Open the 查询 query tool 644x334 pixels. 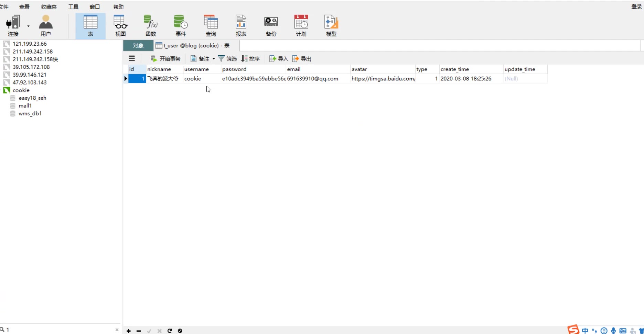[211, 26]
